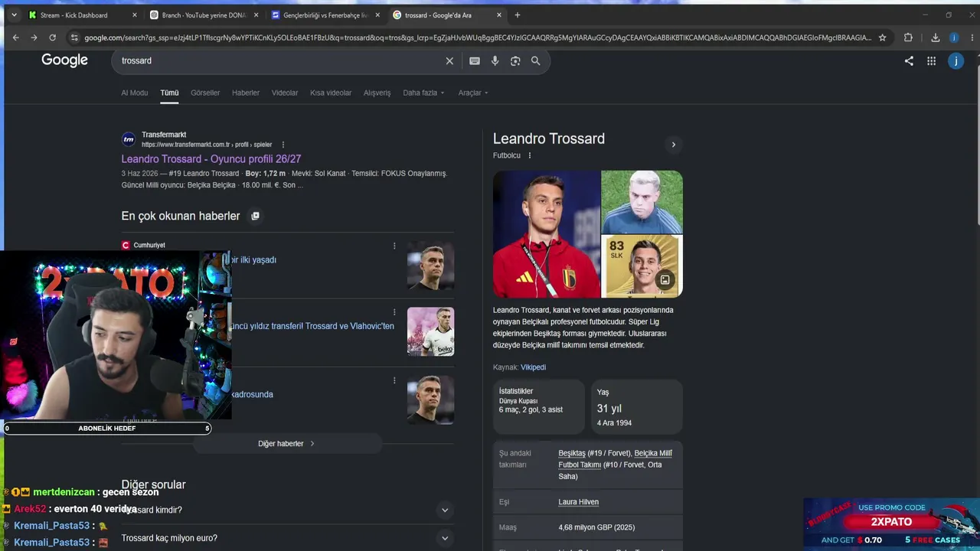Go back to the previous page
980x551 pixels.
click(15, 37)
